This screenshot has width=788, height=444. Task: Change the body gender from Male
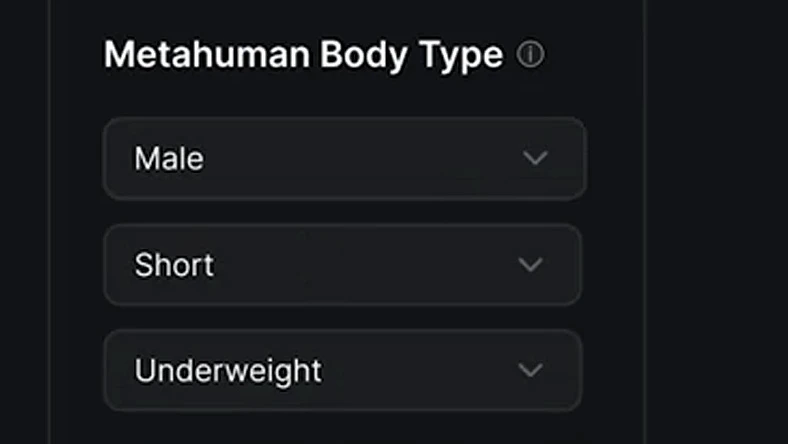tap(345, 159)
